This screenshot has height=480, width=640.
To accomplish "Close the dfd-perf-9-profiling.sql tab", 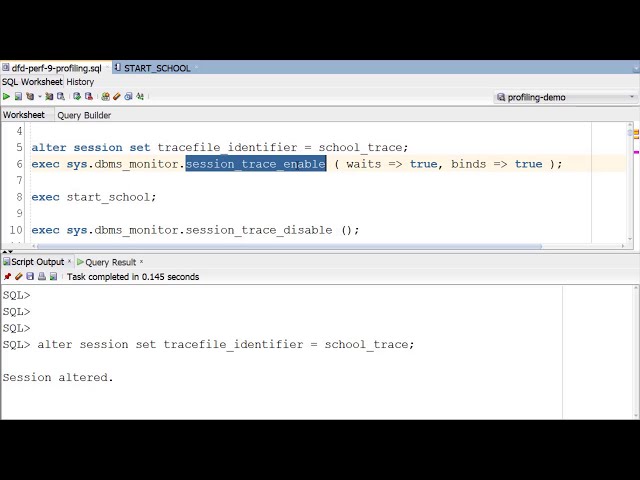I will (x=108, y=68).
